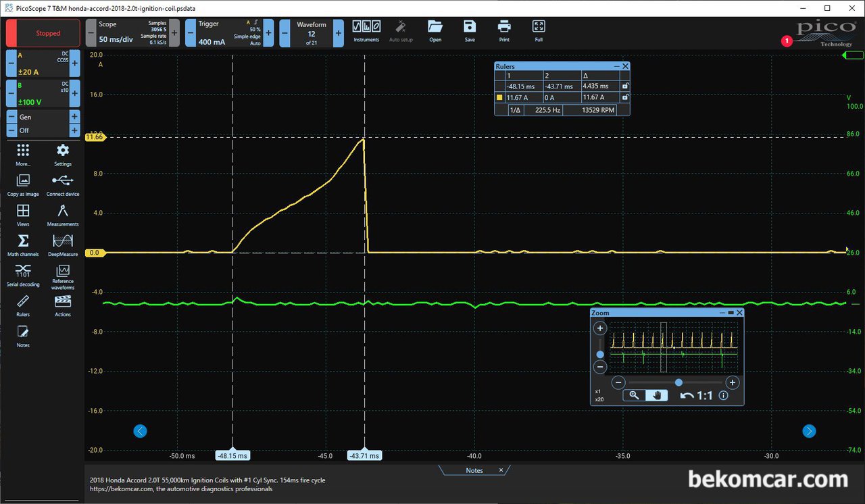Click Connect device USB icon

(63, 184)
